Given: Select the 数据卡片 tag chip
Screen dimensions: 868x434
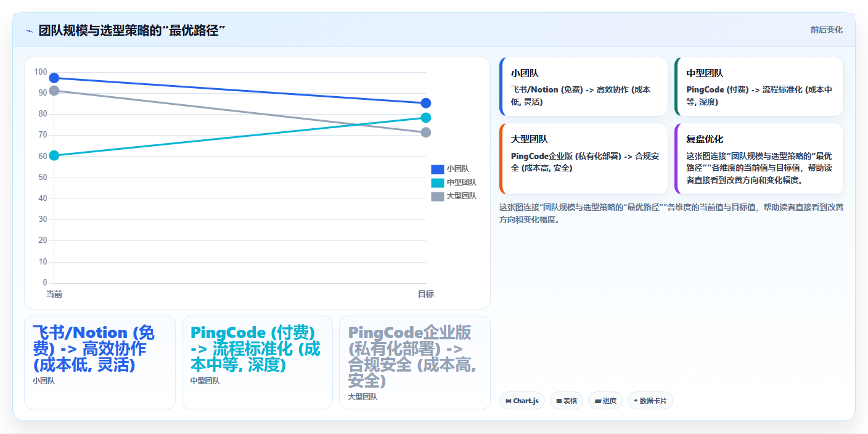Looking at the screenshot, I should (650, 401).
